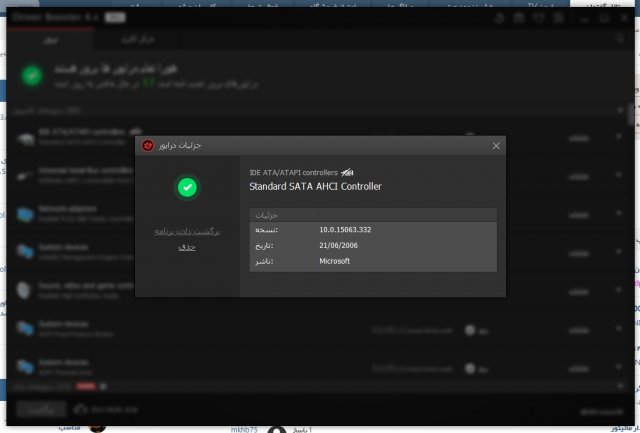
Task: Select the version value 10.0.15063.332
Action: [345, 230]
